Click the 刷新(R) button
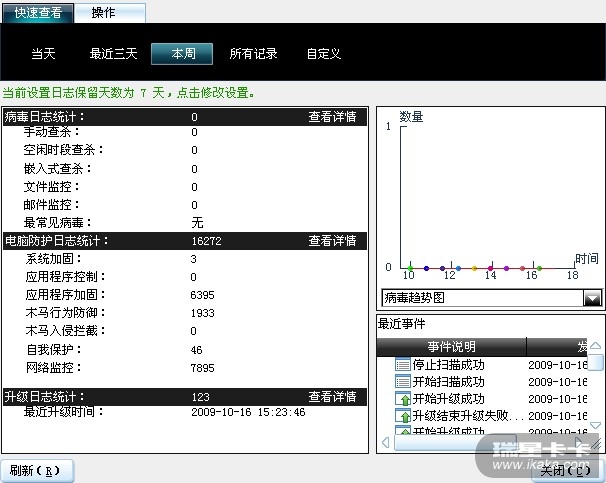The height and width of the screenshot is (483, 606). tap(37, 470)
